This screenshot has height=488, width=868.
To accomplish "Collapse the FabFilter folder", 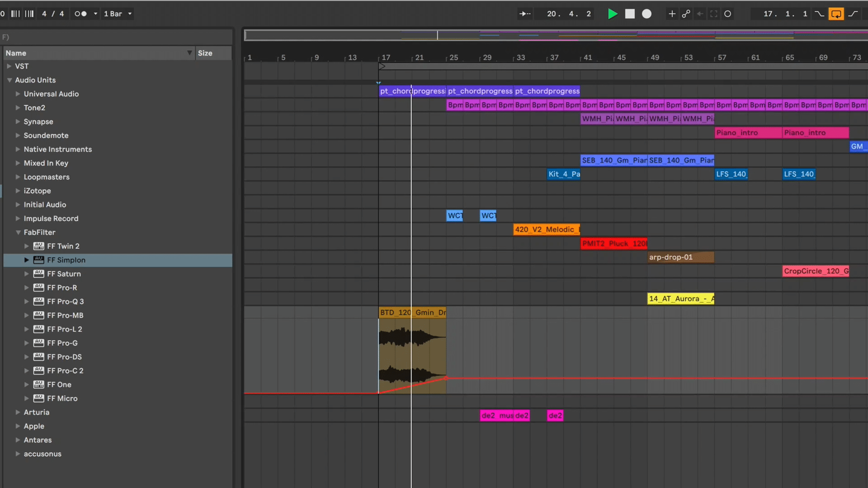I will tap(18, 232).
